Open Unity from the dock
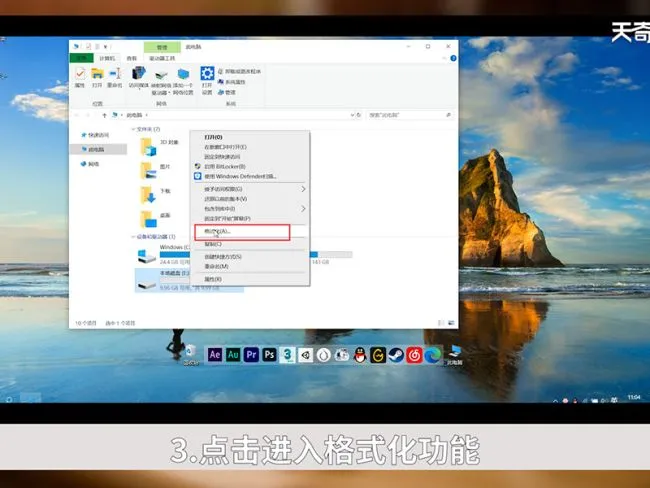This screenshot has height=488, width=650. click(x=306, y=355)
